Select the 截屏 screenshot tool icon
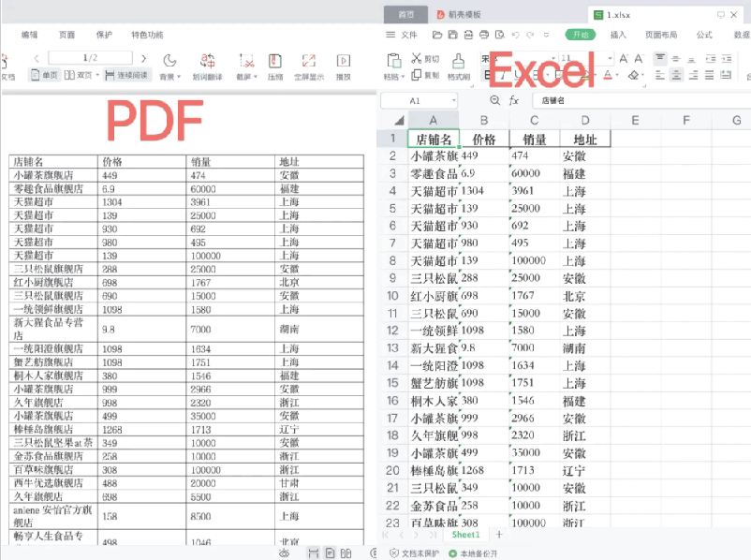 (x=246, y=61)
